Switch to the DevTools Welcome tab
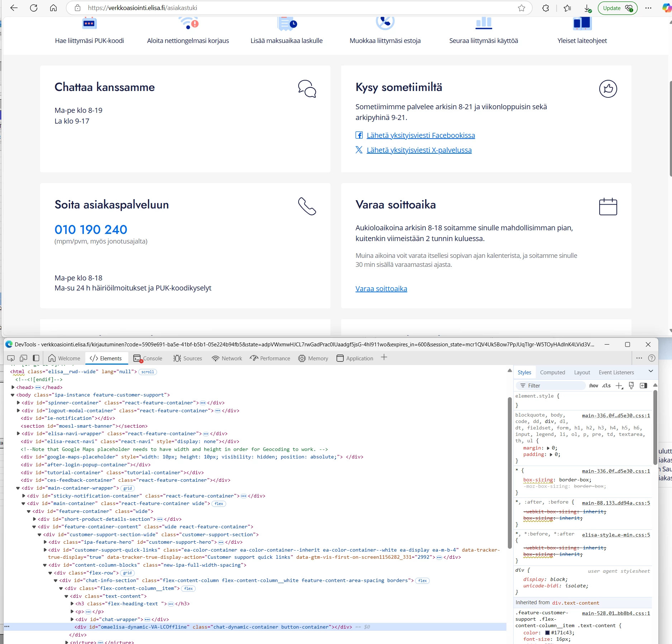 64,358
